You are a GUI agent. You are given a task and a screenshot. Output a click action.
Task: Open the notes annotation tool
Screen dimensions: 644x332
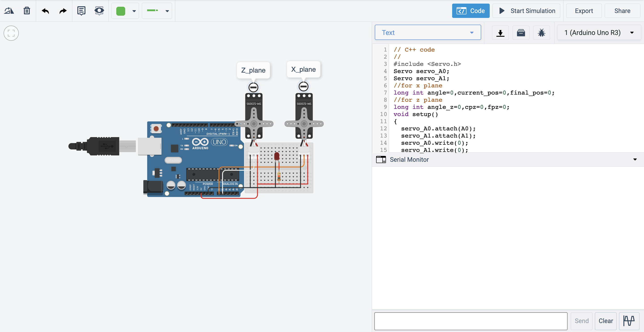coord(81,11)
